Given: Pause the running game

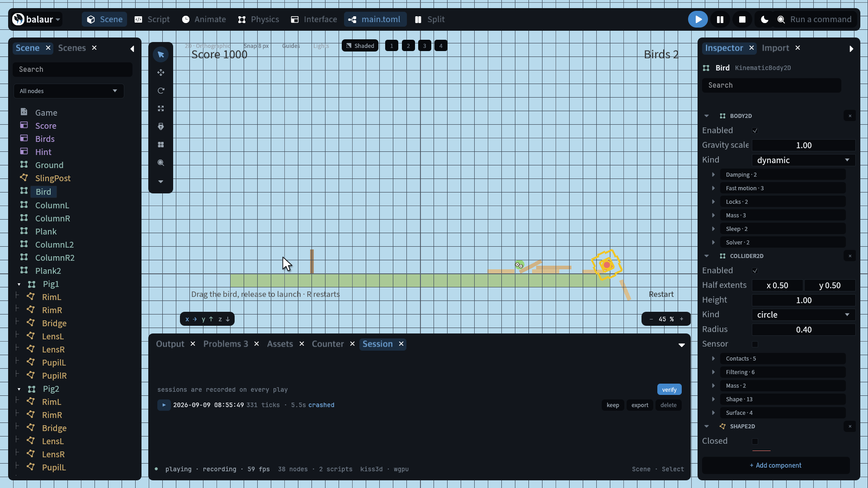Looking at the screenshot, I should [x=720, y=19].
